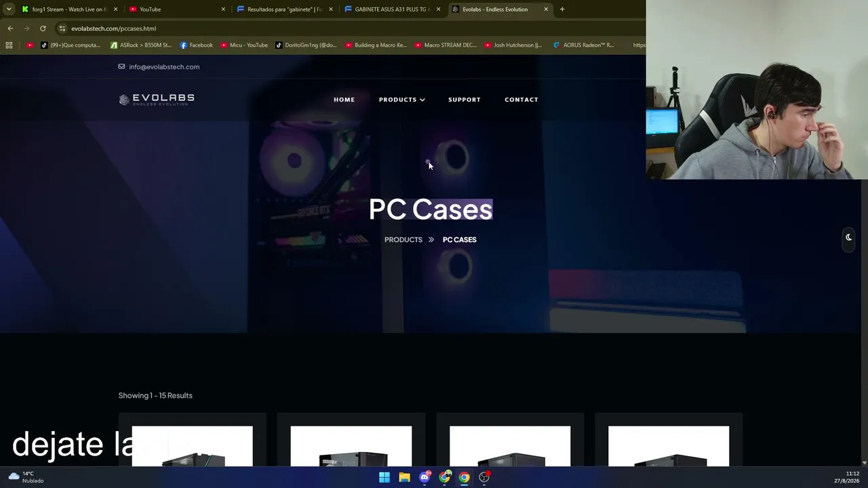The image size is (868, 488).
Task: Open the tab search dropdown arrow
Action: [9, 9]
